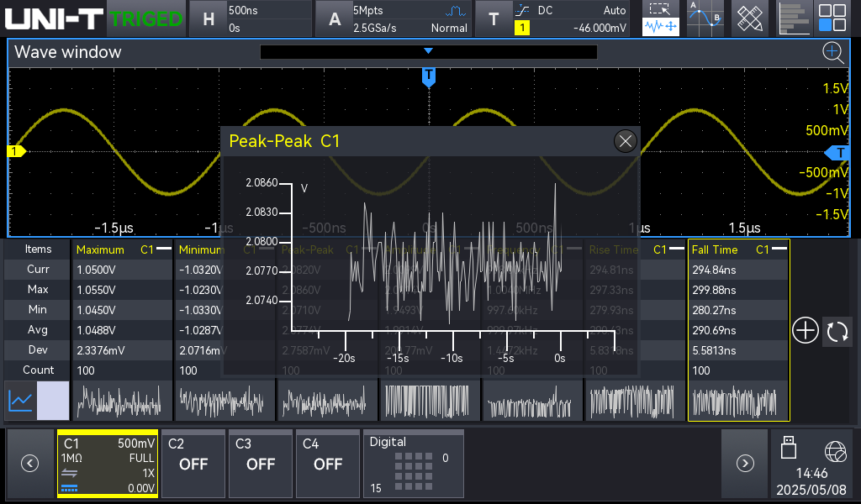The image size is (861, 504).
Task: Add a measurement with the plus icon
Action: click(805, 331)
